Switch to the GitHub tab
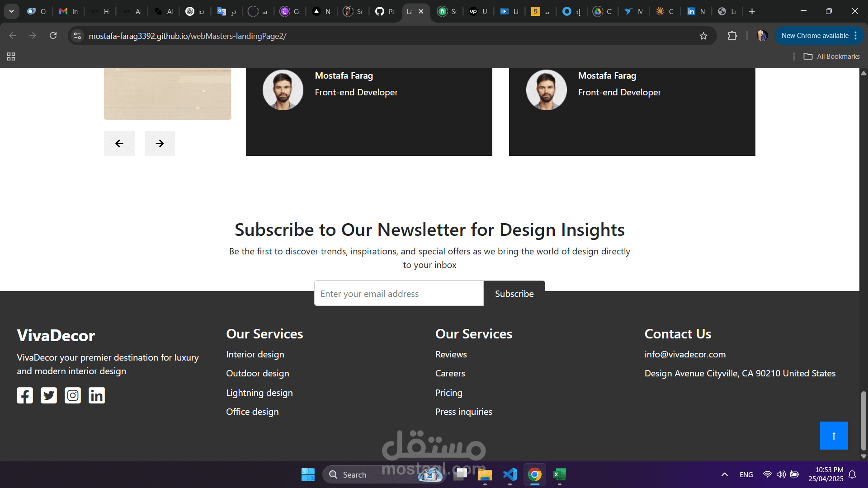The height and width of the screenshot is (488, 868). (x=384, y=11)
